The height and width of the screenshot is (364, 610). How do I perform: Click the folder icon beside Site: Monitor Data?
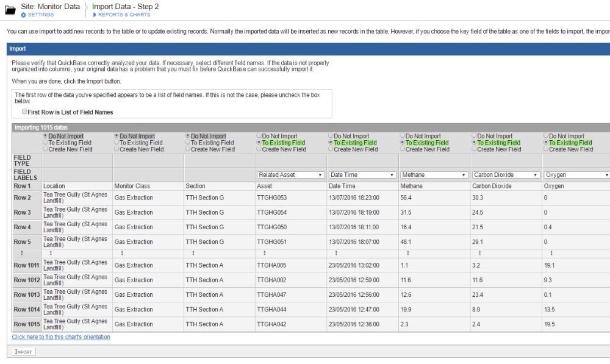tap(9, 7)
